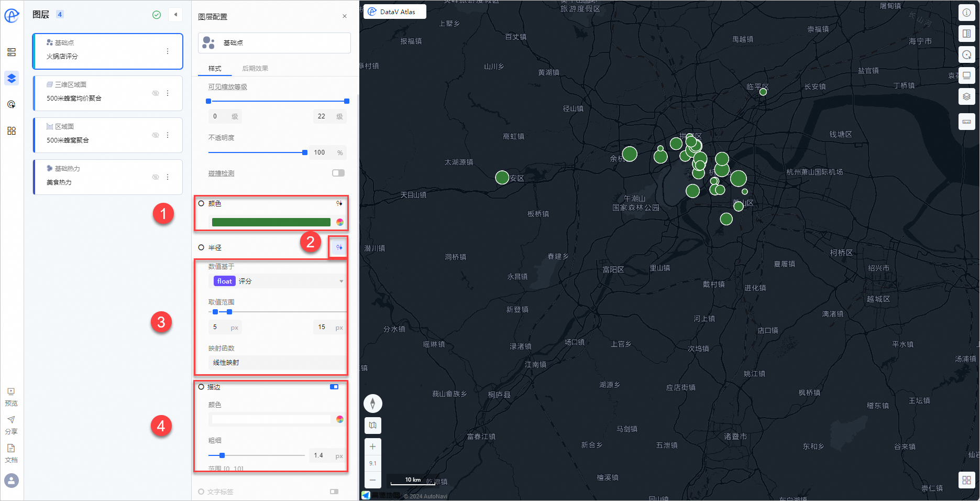Open the data source sidebar icon

(12, 52)
